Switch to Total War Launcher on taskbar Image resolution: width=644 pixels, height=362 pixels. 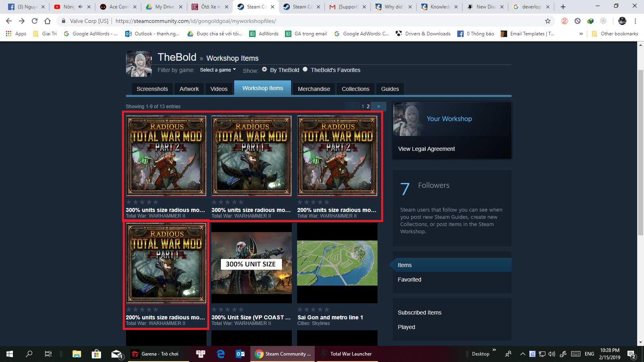point(347,354)
